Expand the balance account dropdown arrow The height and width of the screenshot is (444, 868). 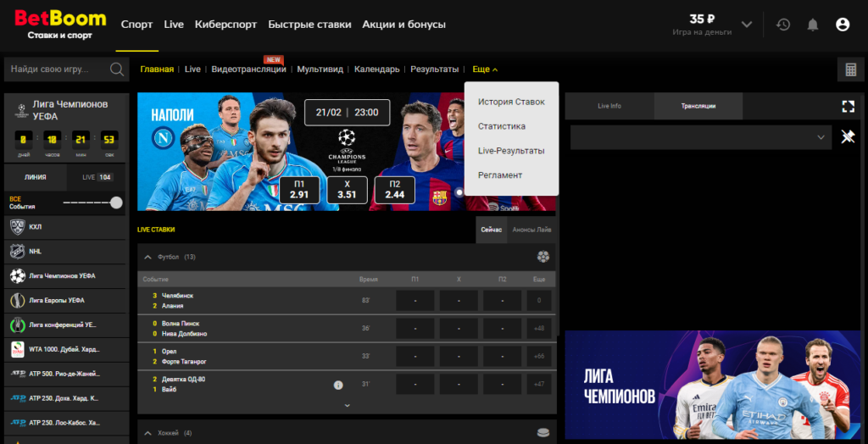pyautogui.click(x=747, y=25)
